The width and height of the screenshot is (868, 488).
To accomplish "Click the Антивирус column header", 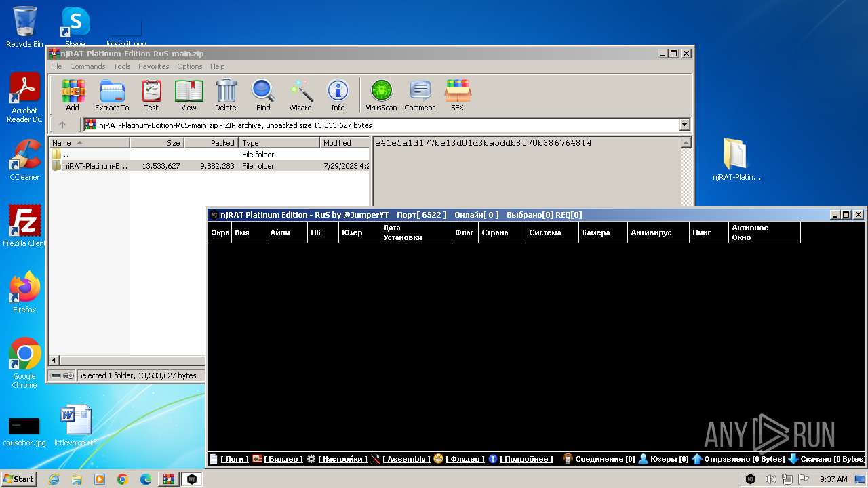I will coord(658,232).
